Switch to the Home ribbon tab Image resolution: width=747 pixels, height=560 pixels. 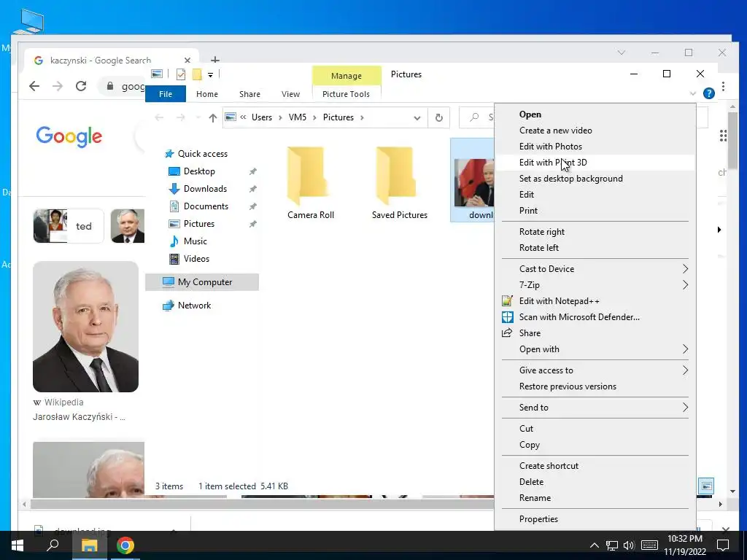tap(206, 94)
